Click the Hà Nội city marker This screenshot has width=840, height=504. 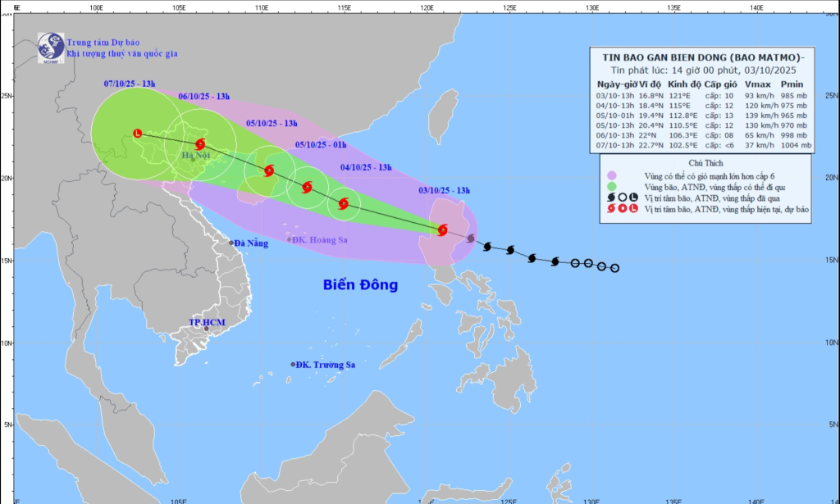193,158
